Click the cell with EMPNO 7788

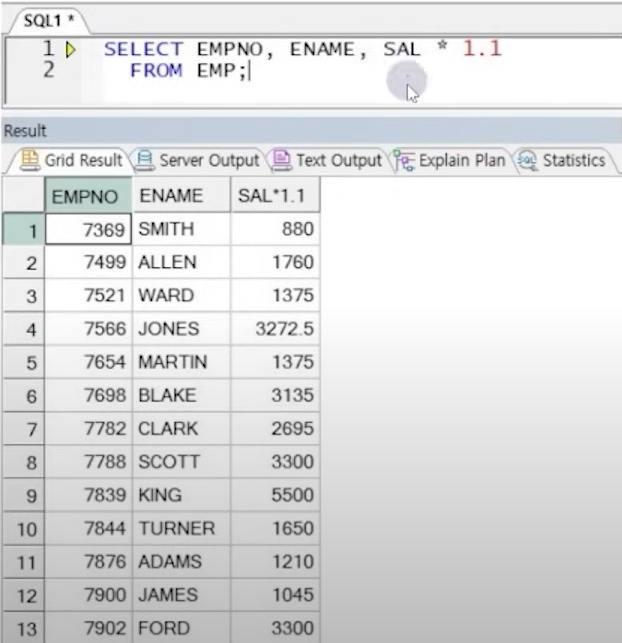pos(88,462)
